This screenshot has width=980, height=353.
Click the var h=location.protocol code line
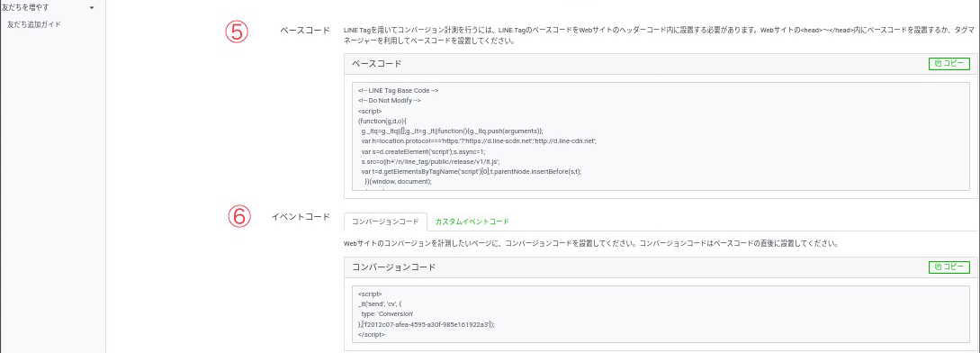pyautogui.click(x=480, y=141)
